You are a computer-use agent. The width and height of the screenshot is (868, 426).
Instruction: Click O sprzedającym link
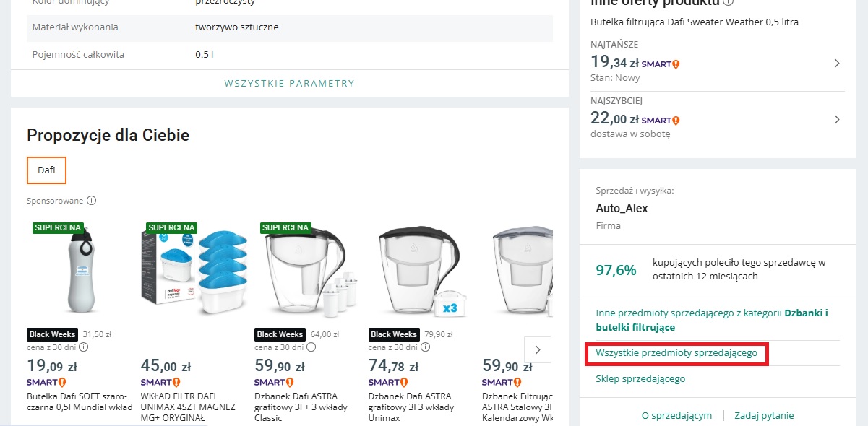pos(676,415)
